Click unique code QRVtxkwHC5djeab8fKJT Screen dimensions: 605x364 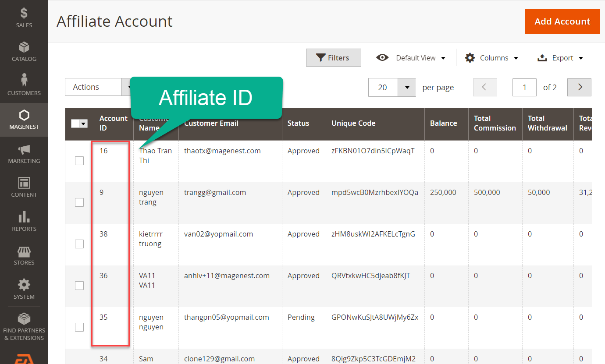[371, 276]
